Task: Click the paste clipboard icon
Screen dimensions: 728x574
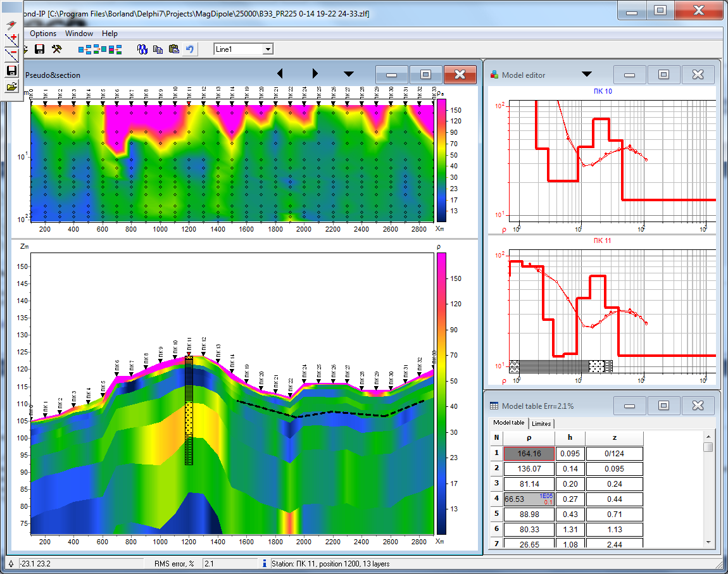Action: coord(173,49)
